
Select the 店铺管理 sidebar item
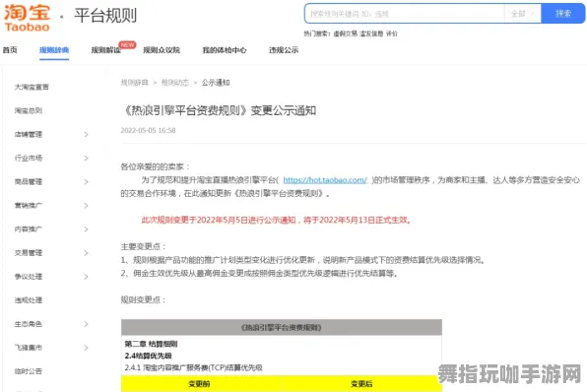pyautogui.click(x=29, y=134)
